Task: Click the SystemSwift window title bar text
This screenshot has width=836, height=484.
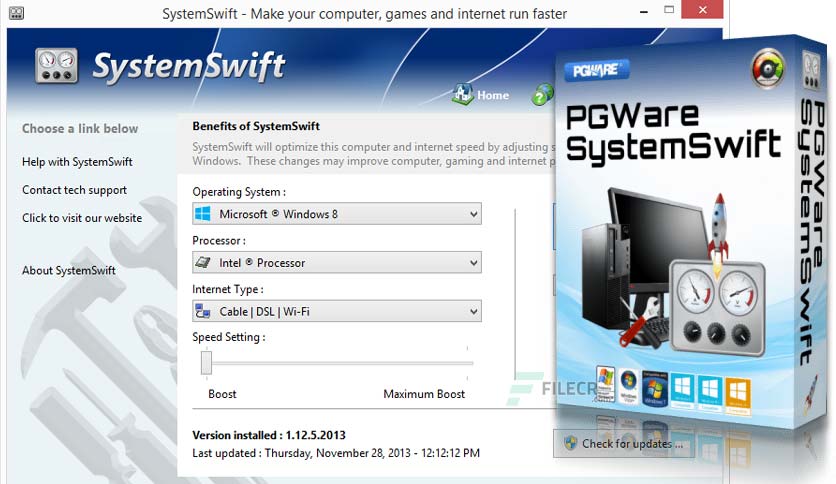Action: (x=365, y=13)
